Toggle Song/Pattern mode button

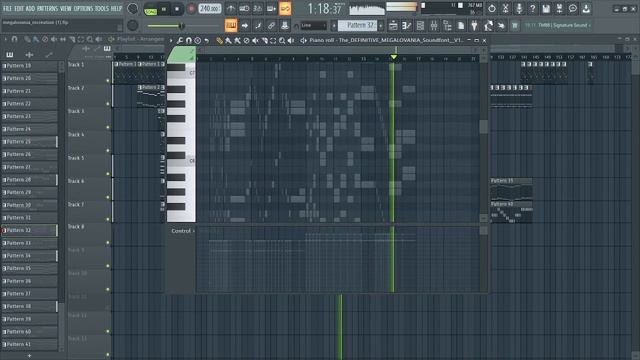[x=151, y=9]
